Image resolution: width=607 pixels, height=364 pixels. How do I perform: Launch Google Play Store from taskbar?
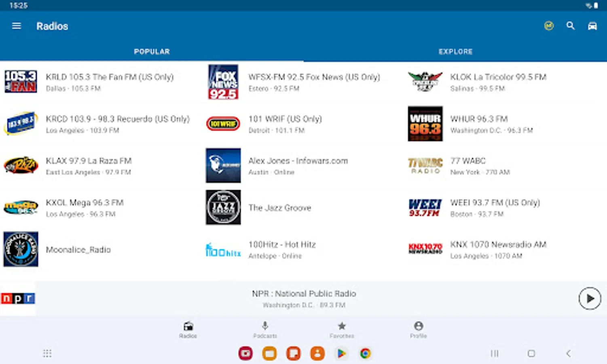341,353
